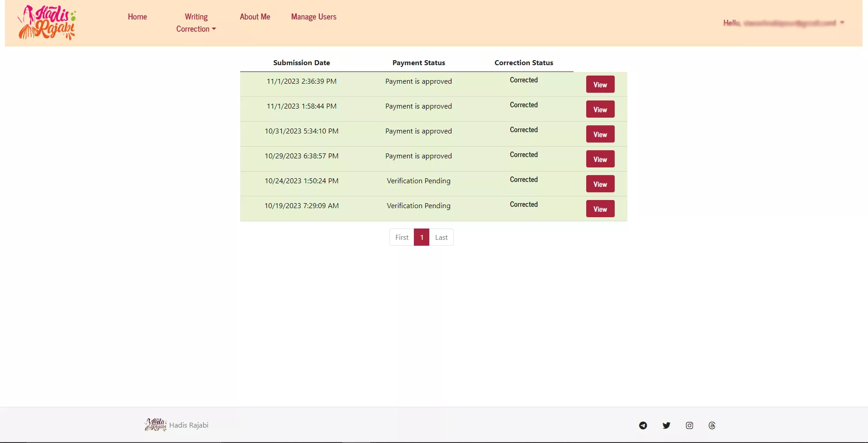
Task: Open the Threads social icon
Action: (712, 425)
